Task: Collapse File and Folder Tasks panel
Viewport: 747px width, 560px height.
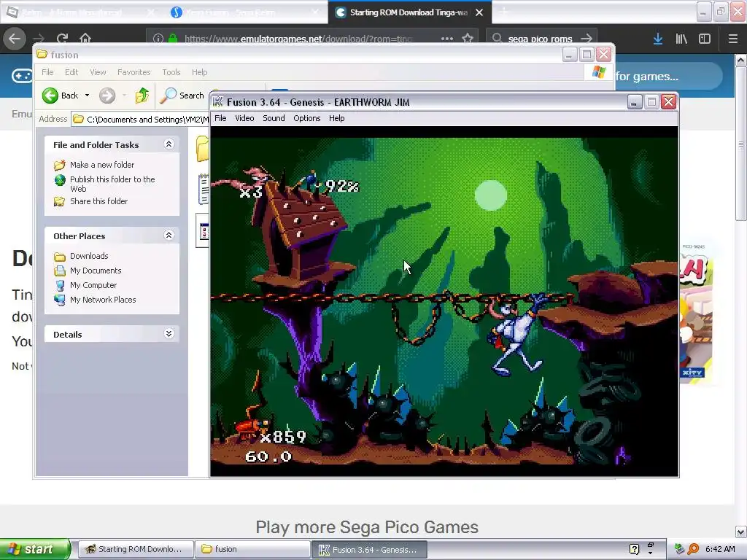Action: (x=169, y=144)
